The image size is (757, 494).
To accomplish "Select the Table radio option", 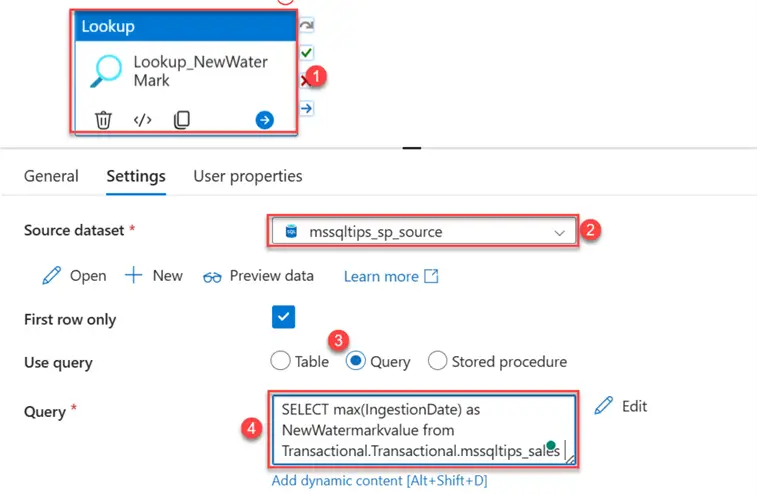I will pyautogui.click(x=280, y=361).
